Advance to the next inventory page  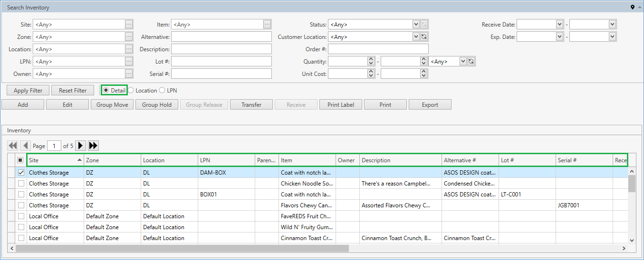81,146
